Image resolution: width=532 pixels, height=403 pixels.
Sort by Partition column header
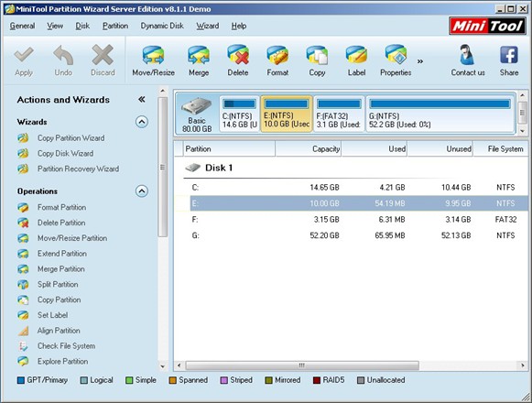pyautogui.click(x=229, y=149)
